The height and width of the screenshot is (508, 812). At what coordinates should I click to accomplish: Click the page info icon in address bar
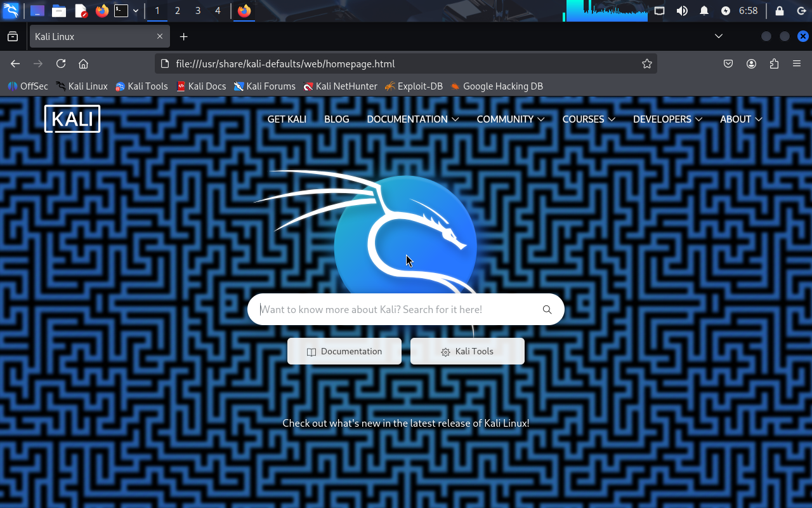[x=165, y=63]
